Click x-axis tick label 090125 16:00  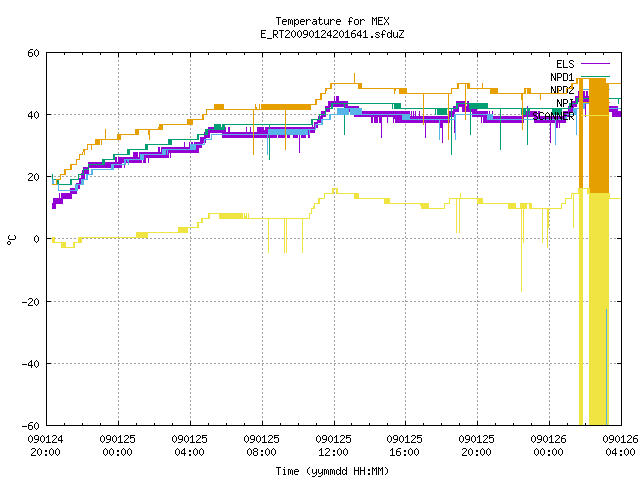tap(404, 446)
